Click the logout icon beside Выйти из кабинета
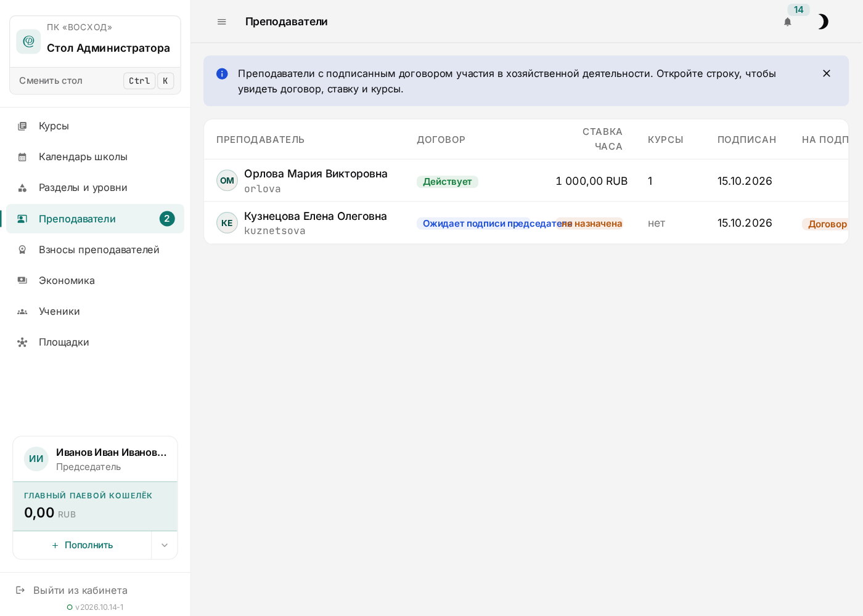This screenshot has height=616, width=863. (x=20, y=590)
